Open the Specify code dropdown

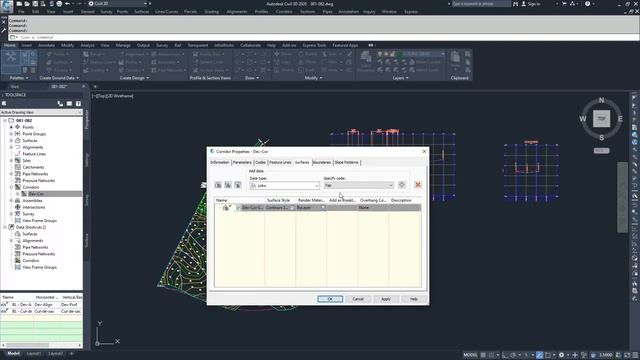(x=359, y=185)
